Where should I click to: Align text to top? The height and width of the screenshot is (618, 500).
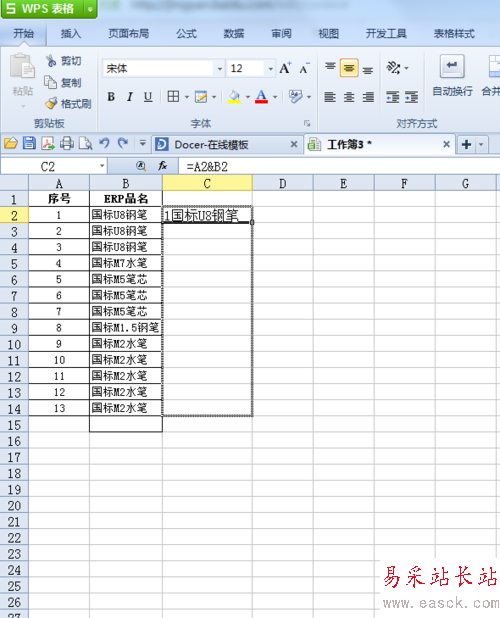330,68
